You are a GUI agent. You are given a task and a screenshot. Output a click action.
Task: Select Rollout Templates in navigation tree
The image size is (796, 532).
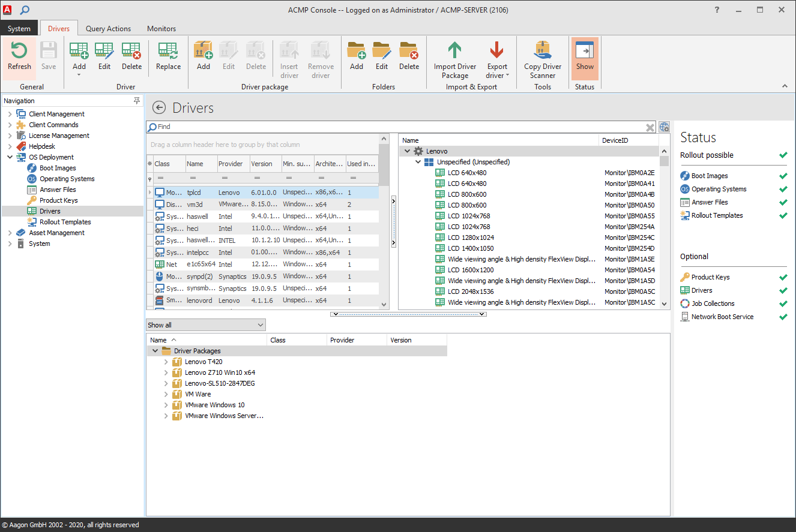[x=65, y=222]
